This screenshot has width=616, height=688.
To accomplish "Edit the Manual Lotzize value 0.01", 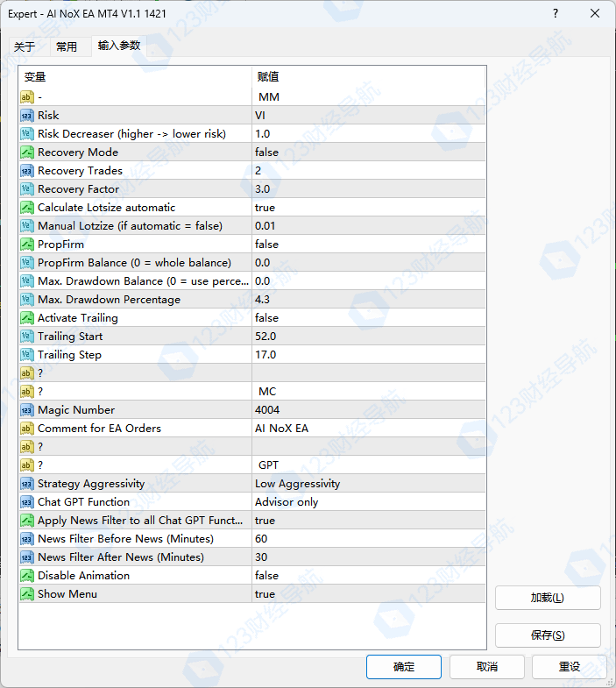I will click(369, 226).
